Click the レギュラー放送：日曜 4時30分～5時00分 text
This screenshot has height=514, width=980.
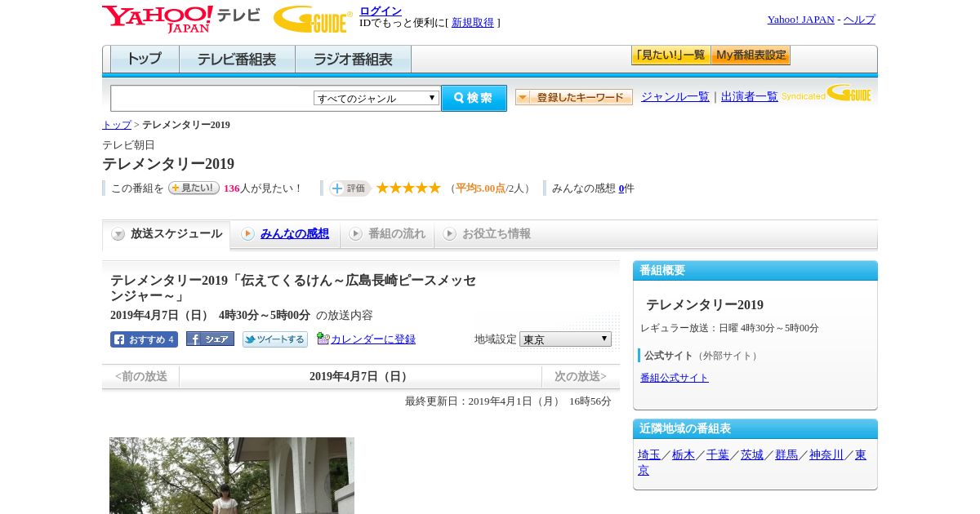(x=729, y=328)
